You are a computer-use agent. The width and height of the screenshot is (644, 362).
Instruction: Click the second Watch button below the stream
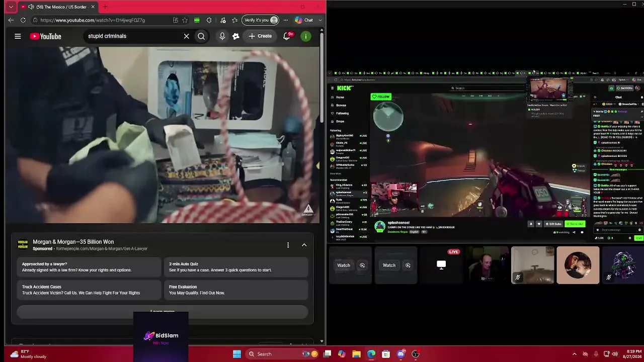pyautogui.click(x=389, y=265)
